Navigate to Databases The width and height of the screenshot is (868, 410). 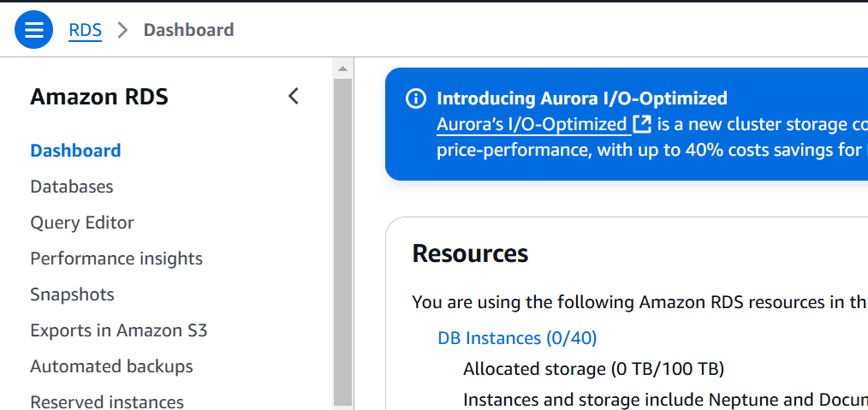click(72, 187)
